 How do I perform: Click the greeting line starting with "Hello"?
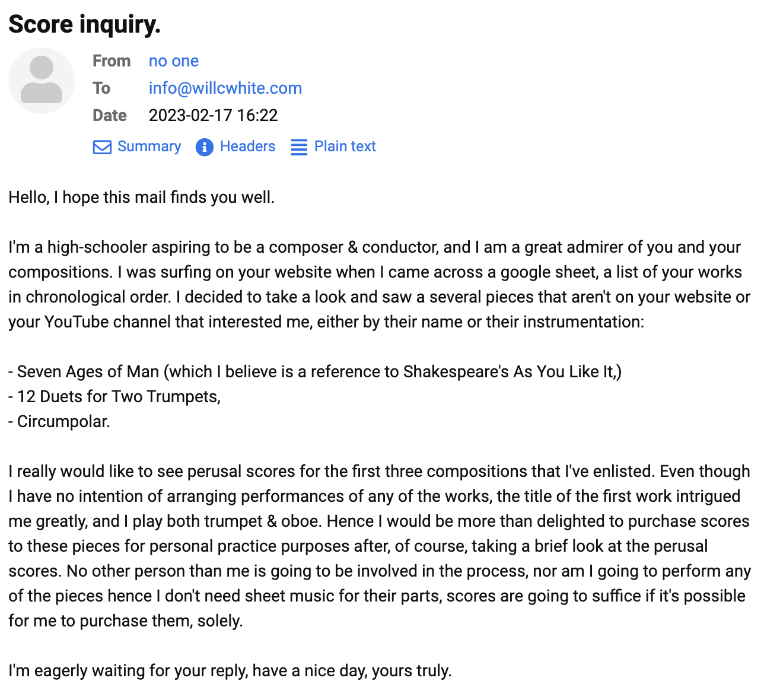tap(142, 198)
